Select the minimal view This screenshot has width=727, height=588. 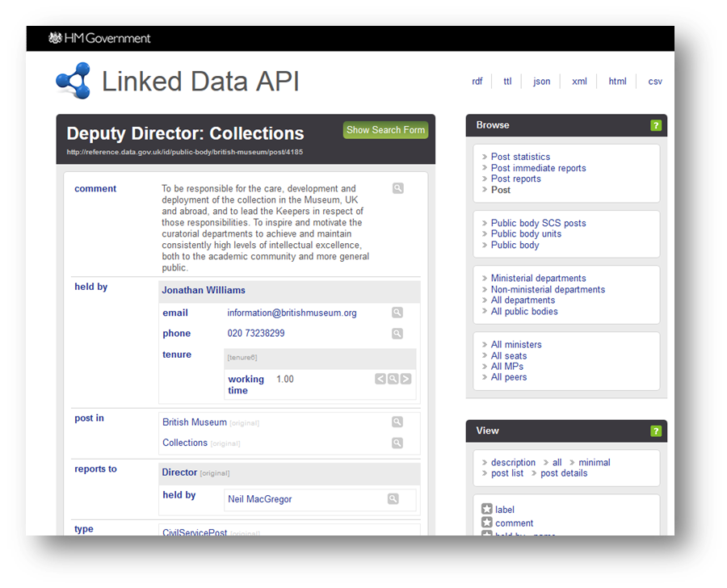click(x=595, y=462)
